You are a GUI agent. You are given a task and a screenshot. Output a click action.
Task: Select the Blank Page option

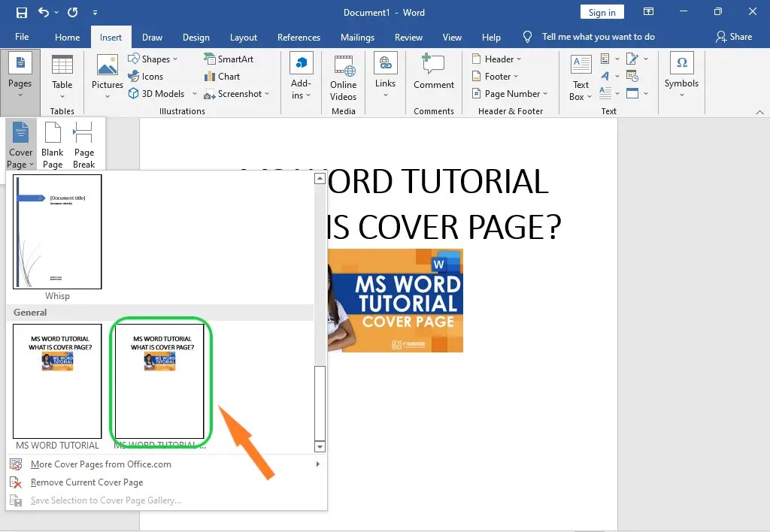point(52,143)
